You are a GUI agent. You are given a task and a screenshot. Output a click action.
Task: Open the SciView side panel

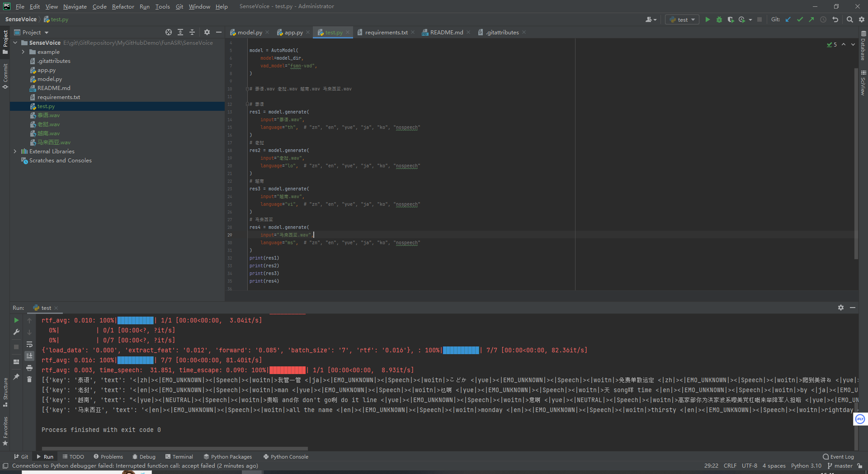[x=863, y=83]
